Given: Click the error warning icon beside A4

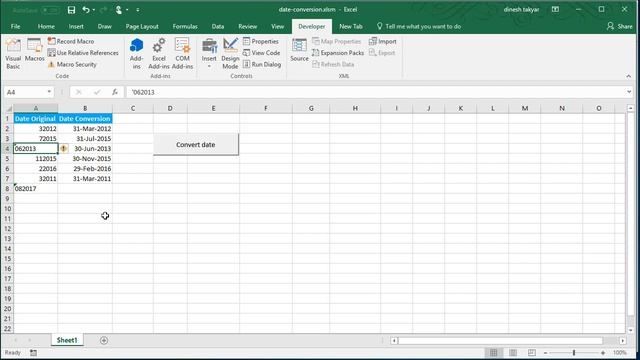Looking at the screenshot, I should click(x=64, y=149).
